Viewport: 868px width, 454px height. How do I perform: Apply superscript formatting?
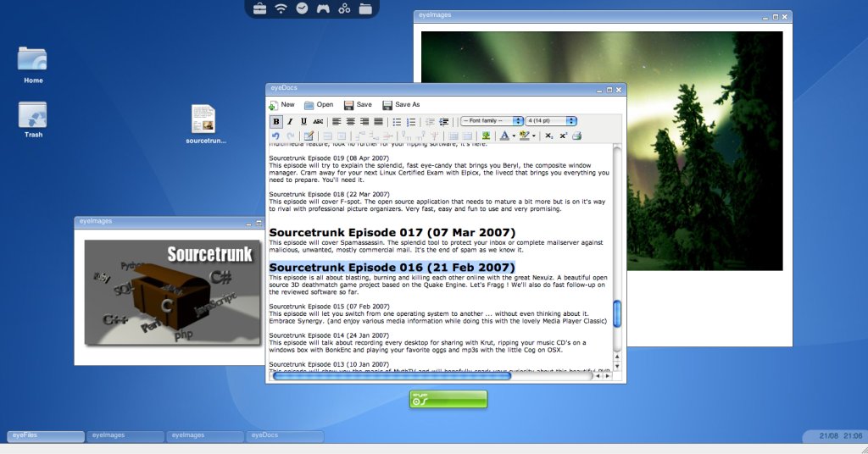pyautogui.click(x=563, y=136)
